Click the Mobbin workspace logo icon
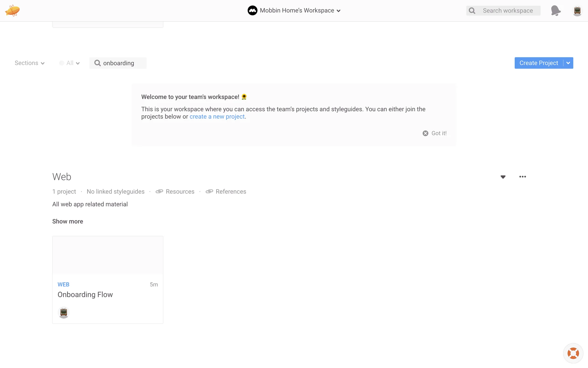Viewport: 588px width, 368px height. 252,10
